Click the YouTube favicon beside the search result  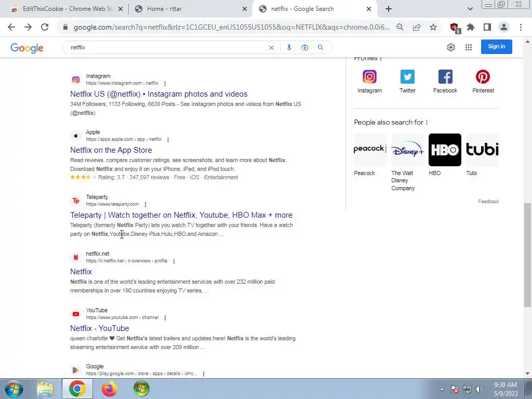click(x=76, y=314)
